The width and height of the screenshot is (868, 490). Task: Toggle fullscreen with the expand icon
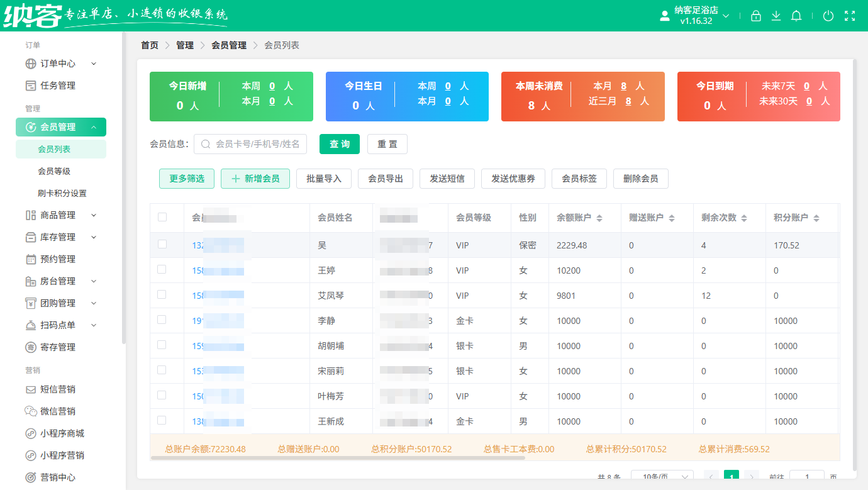(850, 16)
